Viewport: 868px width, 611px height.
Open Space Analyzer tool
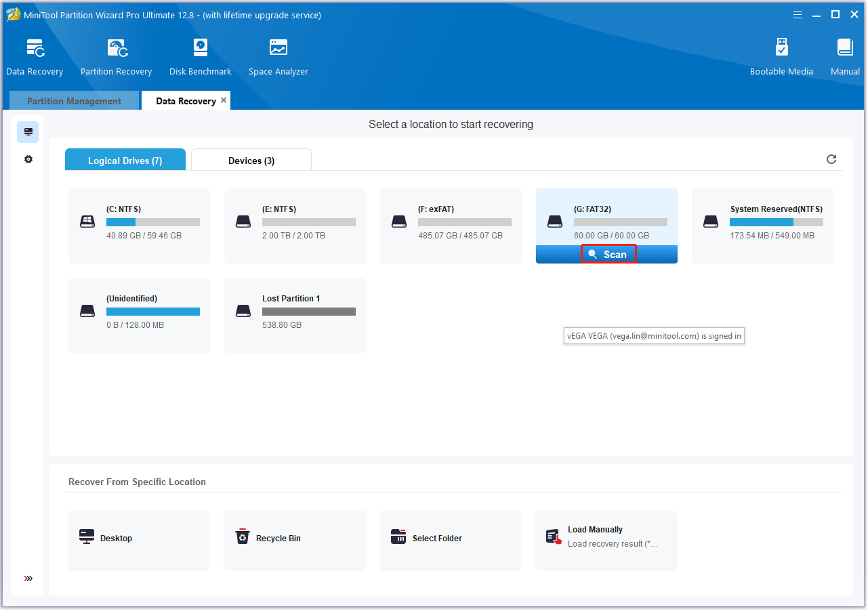[x=278, y=57]
